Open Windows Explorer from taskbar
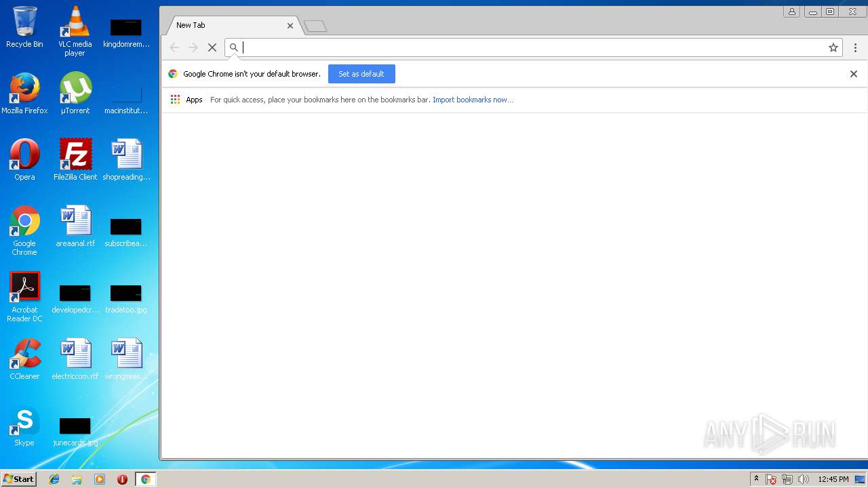The width and height of the screenshot is (868, 488). coord(77,479)
